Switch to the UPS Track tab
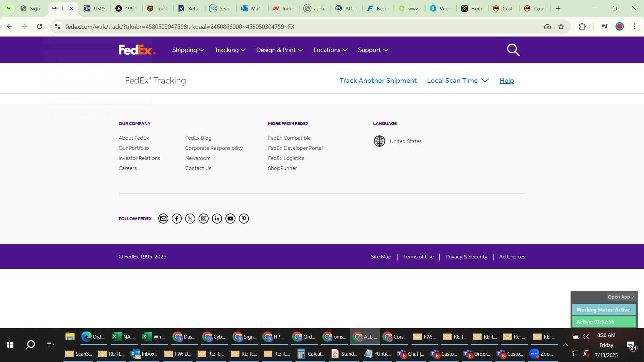Viewport: 644px width, 362px height. [157, 8]
